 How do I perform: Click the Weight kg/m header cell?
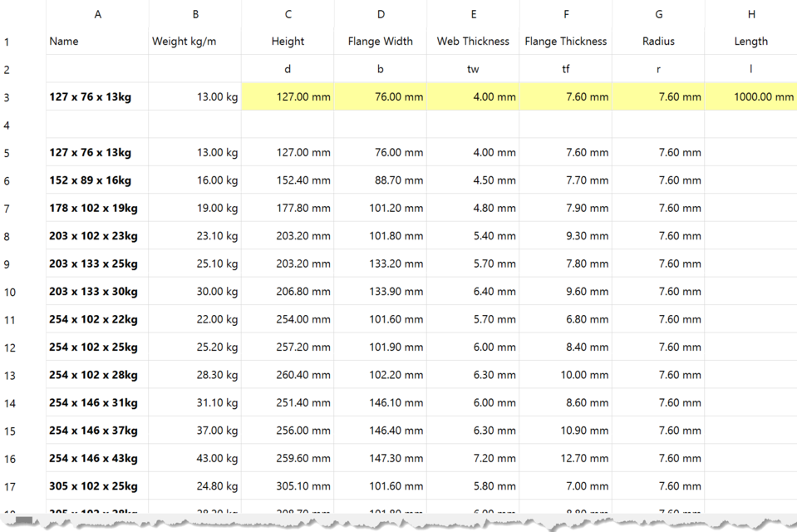(194, 42)
